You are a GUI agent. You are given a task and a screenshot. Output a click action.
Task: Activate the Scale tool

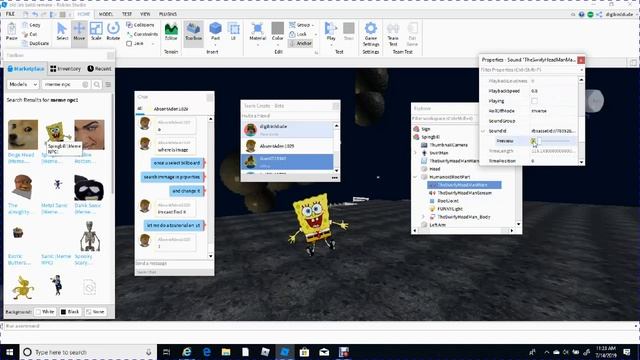pos(96,31)
